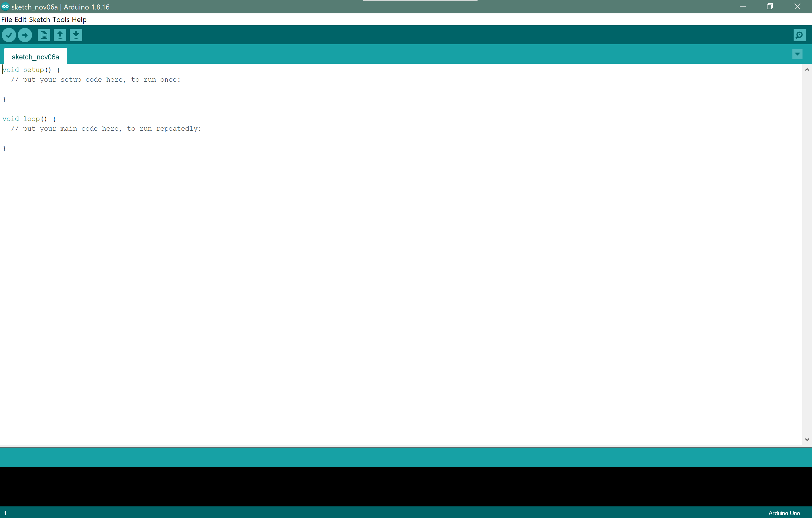812x518 pixels.
Task: Open the Tools menu
Action: (x=61, y=20)
